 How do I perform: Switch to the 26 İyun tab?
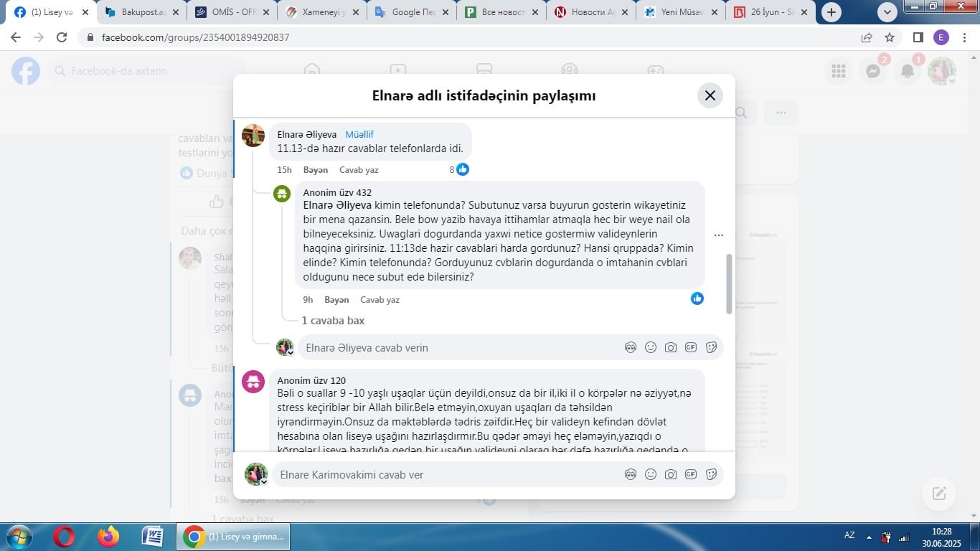tap(770, 12)
